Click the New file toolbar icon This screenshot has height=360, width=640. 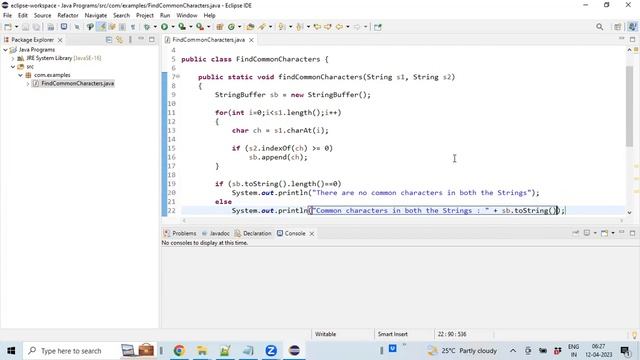click(8, 27)
